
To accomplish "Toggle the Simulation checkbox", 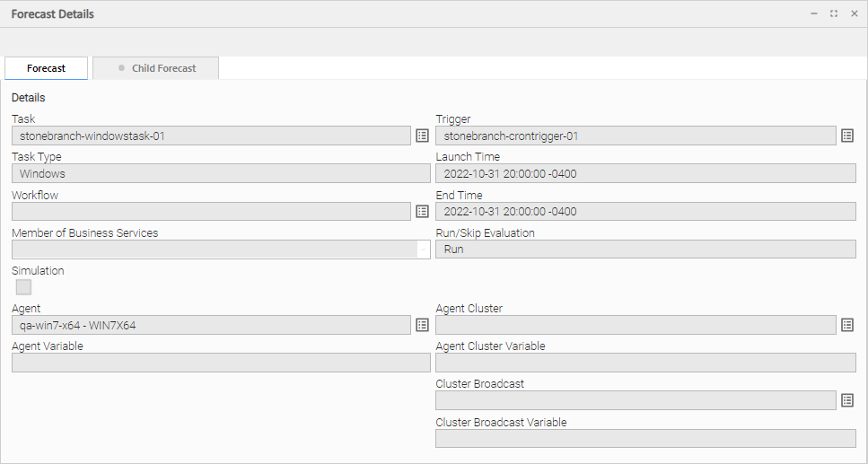I will (x=23, y=287).
